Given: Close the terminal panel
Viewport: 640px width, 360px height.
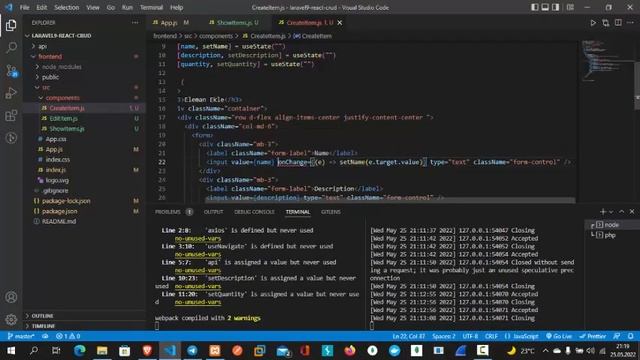Looking at the screenshot, I should click(632, 211).
